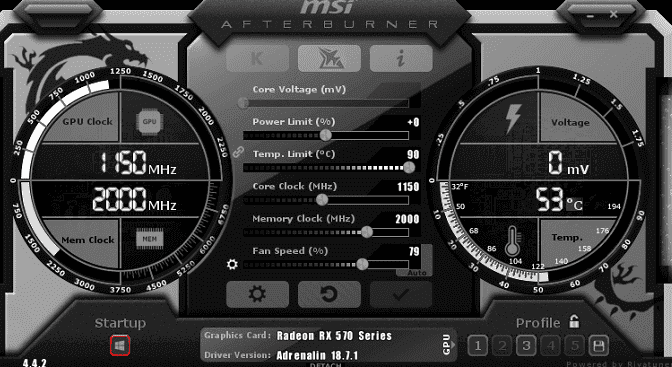Toggle Windows startup apply button
672x367 pixels.
120,346
